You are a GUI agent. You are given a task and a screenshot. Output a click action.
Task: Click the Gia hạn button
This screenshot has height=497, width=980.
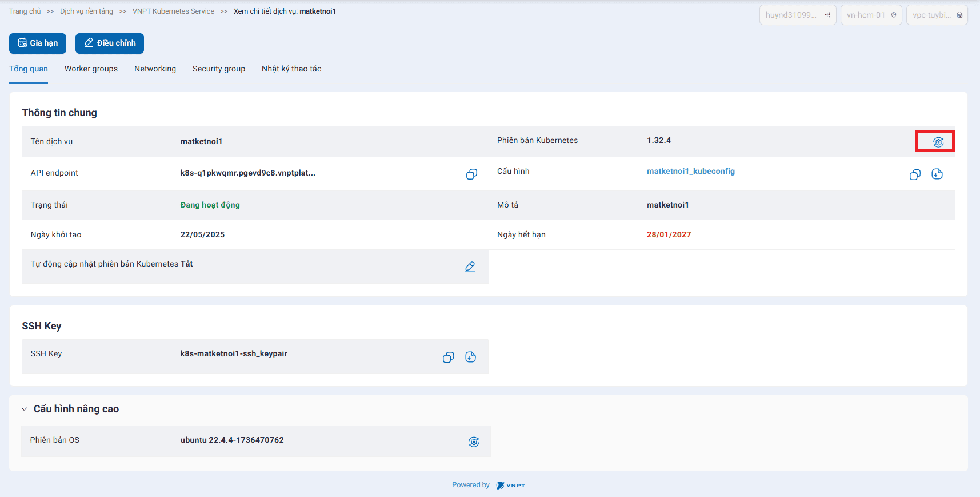coord(38,43)
